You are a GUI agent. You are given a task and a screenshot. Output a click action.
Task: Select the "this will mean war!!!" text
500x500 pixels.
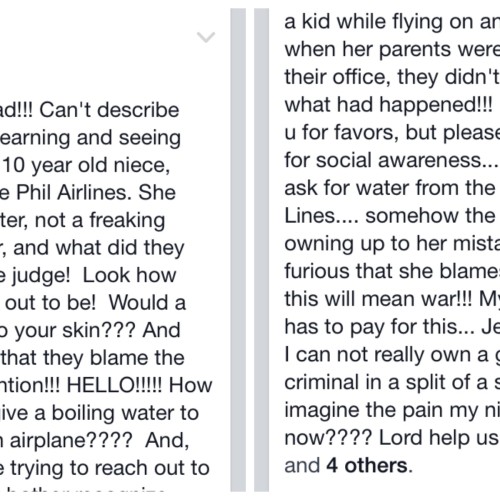point(378,299)
